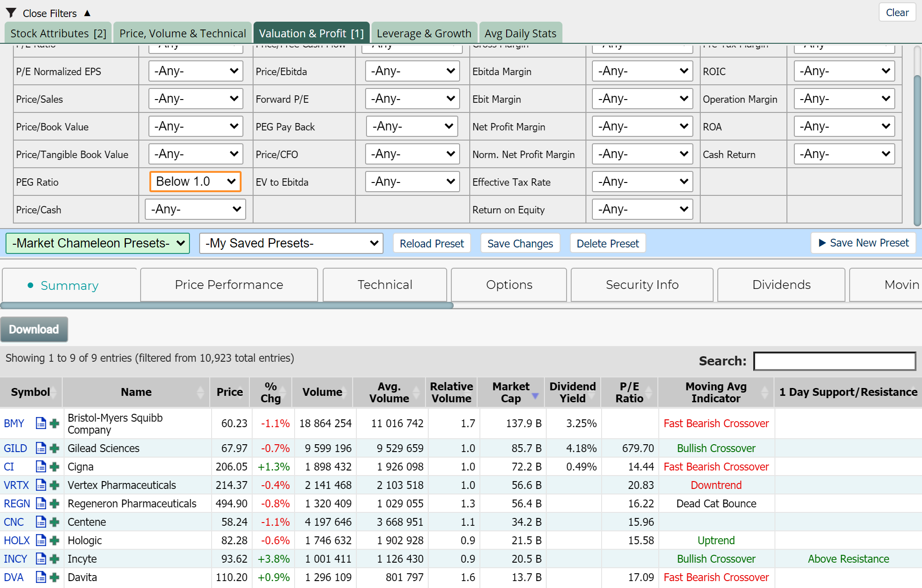Open INCY document report icon
Viewport: 922px width, 588px height.
click(41, 559)
